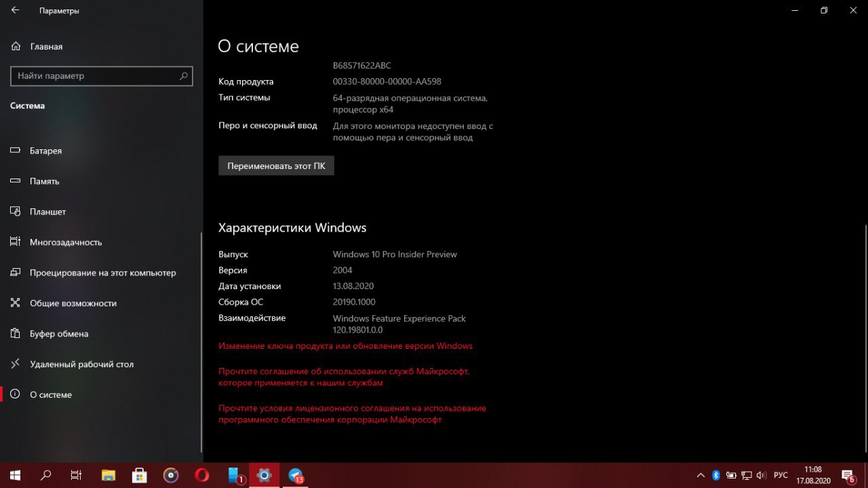868x488 pixels.
Task: Click the battery tray icon
Action: (x=731, y=475)
